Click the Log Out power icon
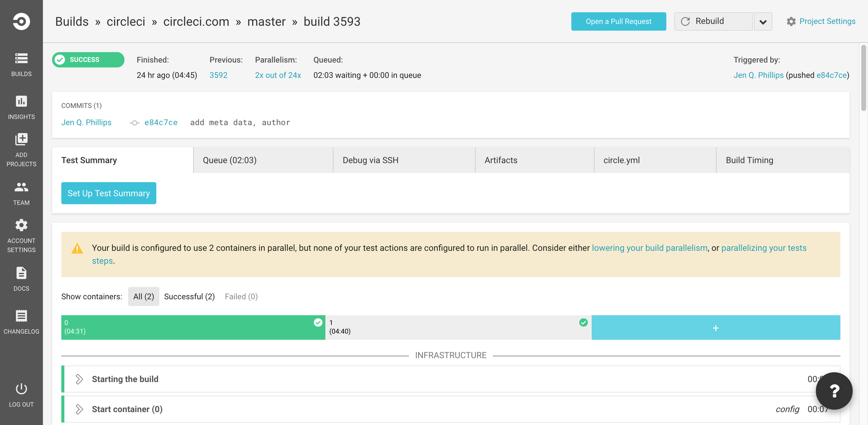 click(x=21, y=389)
